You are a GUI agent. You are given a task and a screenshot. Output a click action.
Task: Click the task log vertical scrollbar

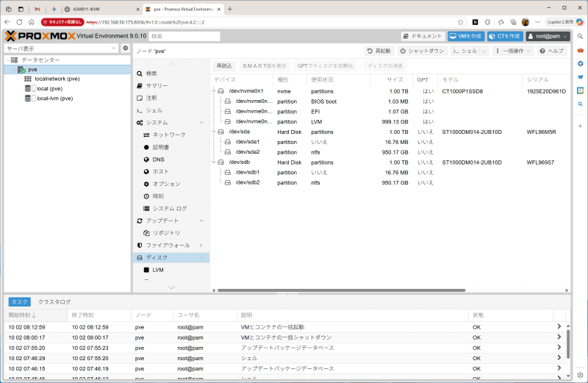point(567,344)
